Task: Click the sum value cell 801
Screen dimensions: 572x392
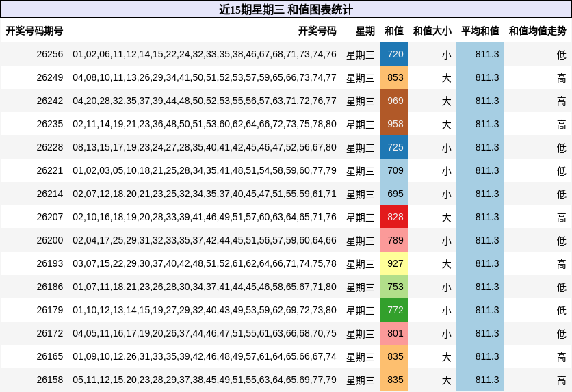Action: (394, 333)
